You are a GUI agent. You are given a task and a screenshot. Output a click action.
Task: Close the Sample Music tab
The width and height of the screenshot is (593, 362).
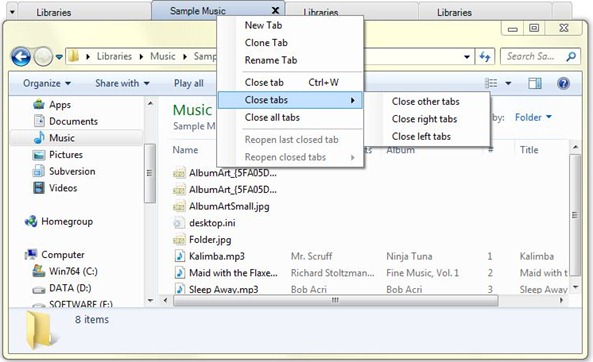[x=276, y=11]
